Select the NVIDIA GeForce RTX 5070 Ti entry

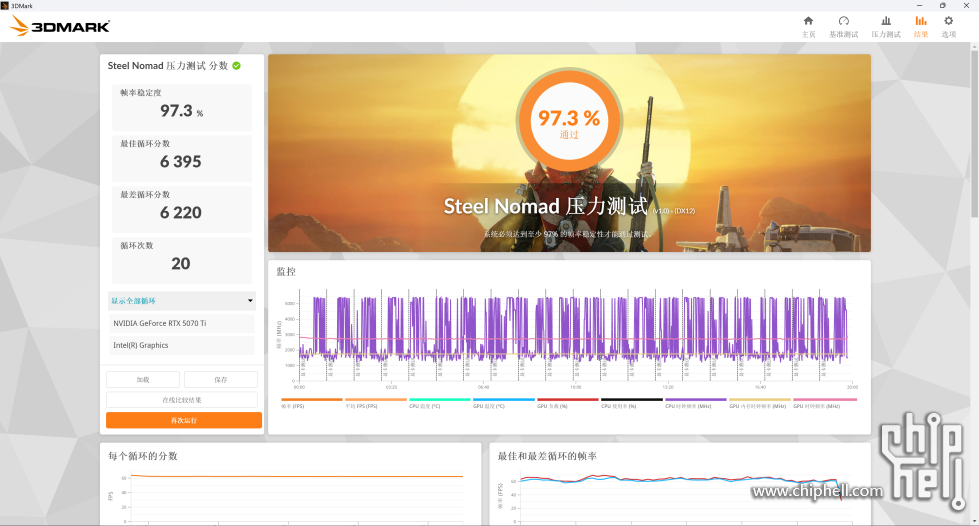[182, 323]
